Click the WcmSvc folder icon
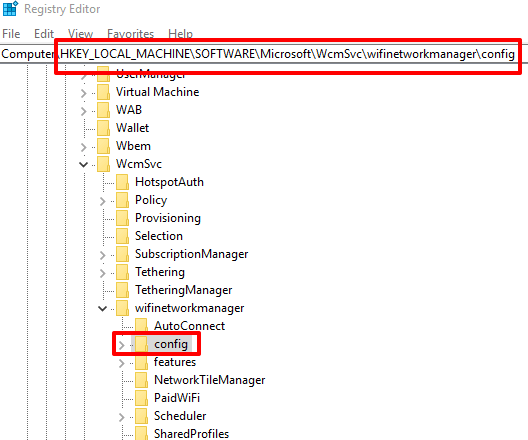The height and width of the screenshot is (440, 528). coord(103,164)
